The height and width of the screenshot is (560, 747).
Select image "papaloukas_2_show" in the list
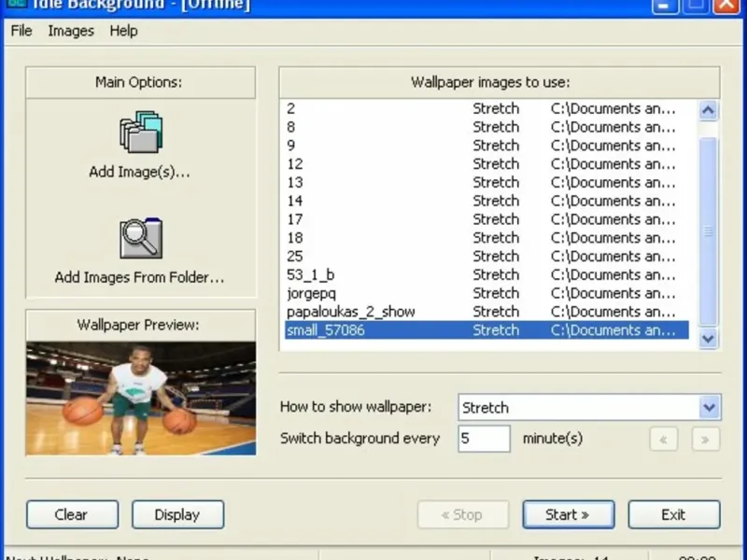[486, 312]
